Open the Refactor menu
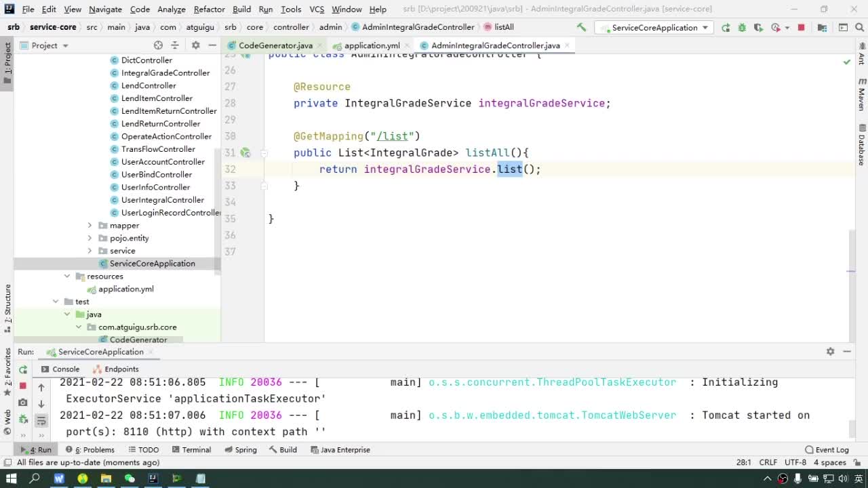The width and height of the screenshot is (868, 488). click(209, 9)
